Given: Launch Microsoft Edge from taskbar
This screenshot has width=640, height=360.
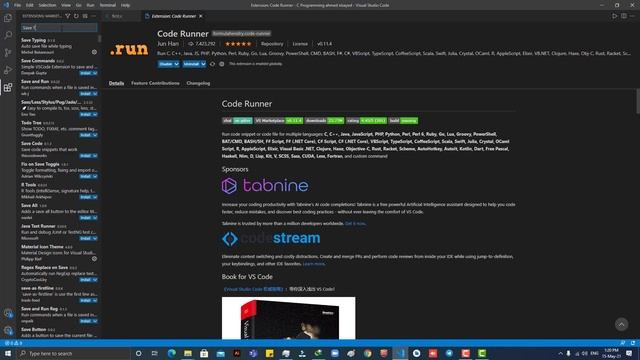Looking at the screenshot, I should point(171,353).
